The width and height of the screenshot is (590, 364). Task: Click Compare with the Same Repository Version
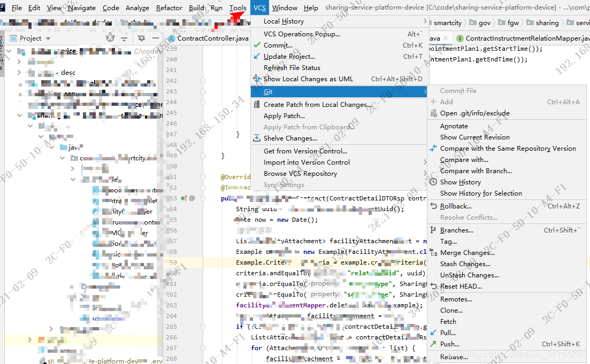coord(508,149)
